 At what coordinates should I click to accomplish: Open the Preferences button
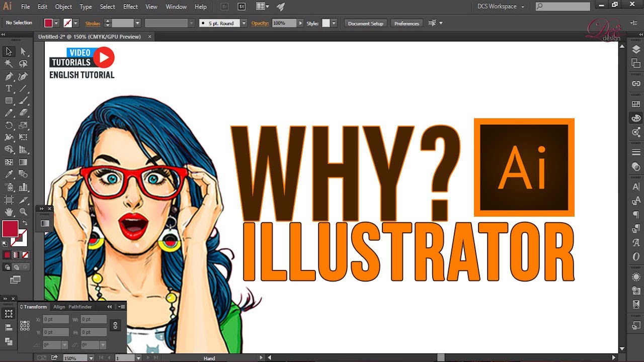pyautogui.click(x=407, y=23)
